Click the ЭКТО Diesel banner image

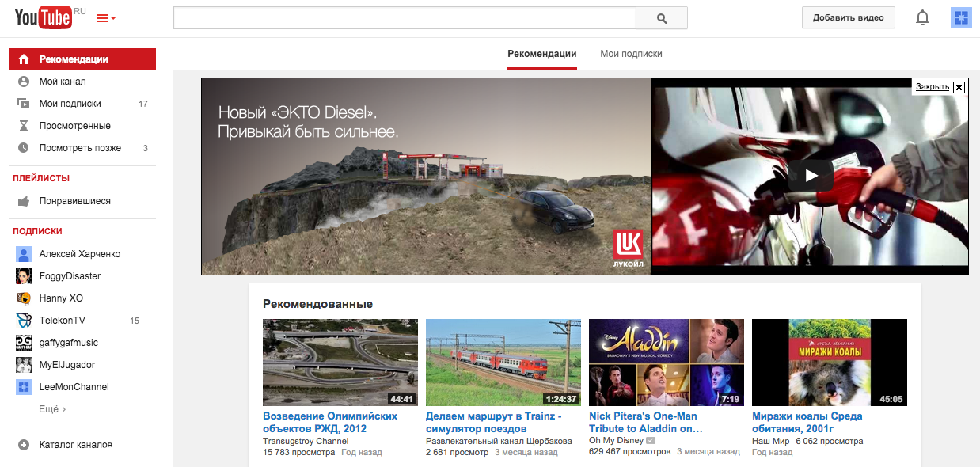click(x=427, y=177)
